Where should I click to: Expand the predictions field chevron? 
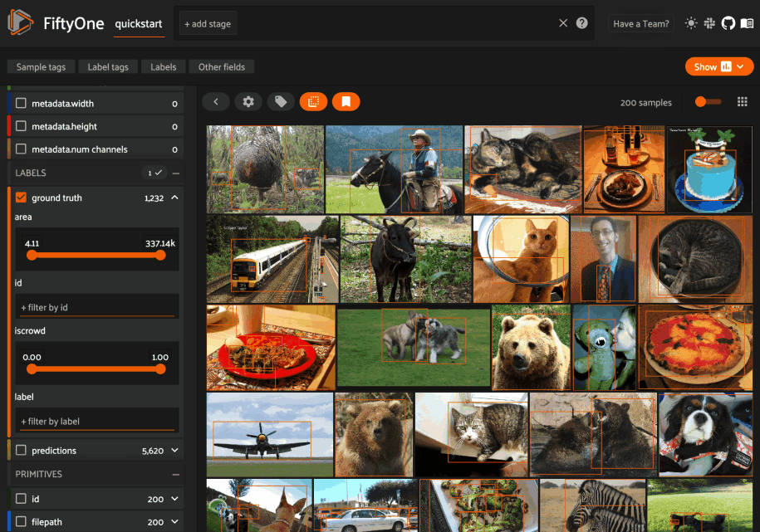175,450
